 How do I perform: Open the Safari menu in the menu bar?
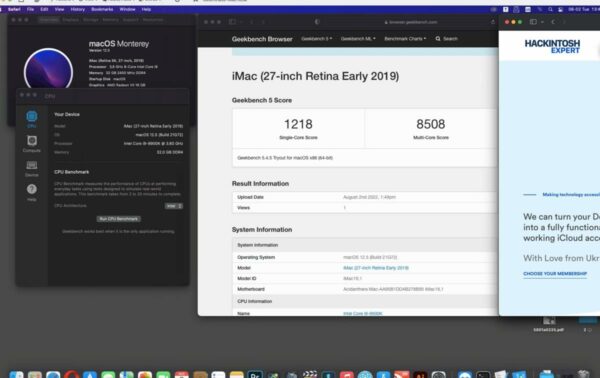tap(14, 9)
